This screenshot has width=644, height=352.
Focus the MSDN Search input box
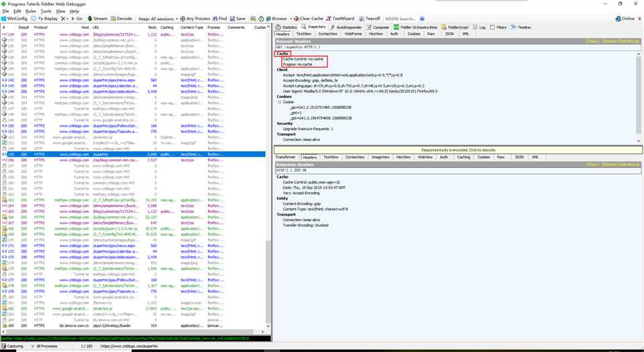pyautogui.click(x=400, y=19)
